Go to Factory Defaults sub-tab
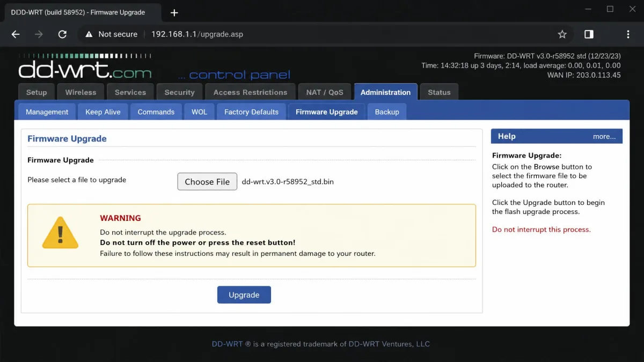This screenshot has height=362, width=644. pyautogui.click(x=251, y=112)
